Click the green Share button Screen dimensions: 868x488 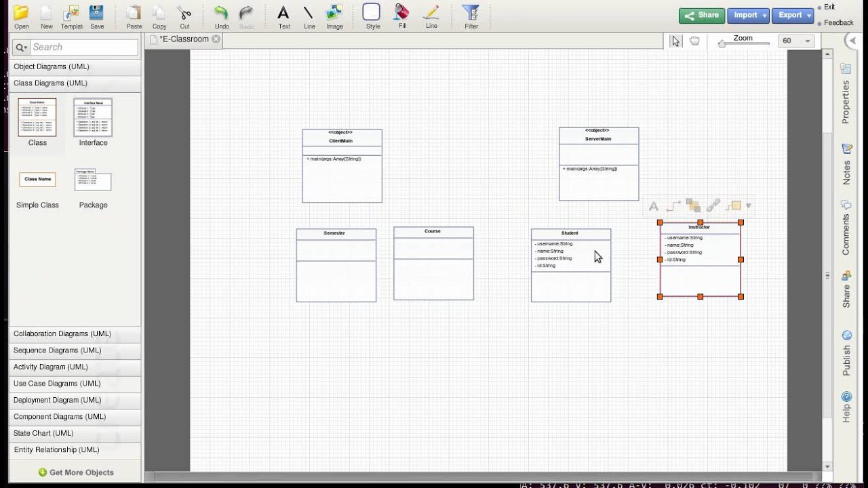702,15
